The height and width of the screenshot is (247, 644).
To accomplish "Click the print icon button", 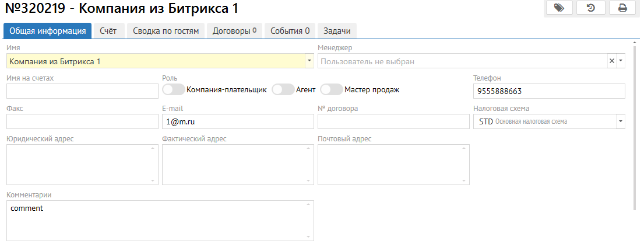I will pos(622,8).
